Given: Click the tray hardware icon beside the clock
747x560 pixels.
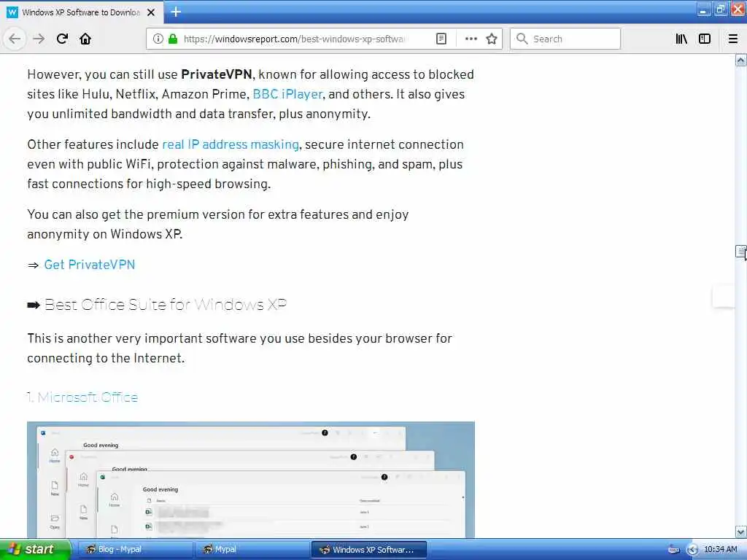Looking at the screenshot, I should coord(673,550).
